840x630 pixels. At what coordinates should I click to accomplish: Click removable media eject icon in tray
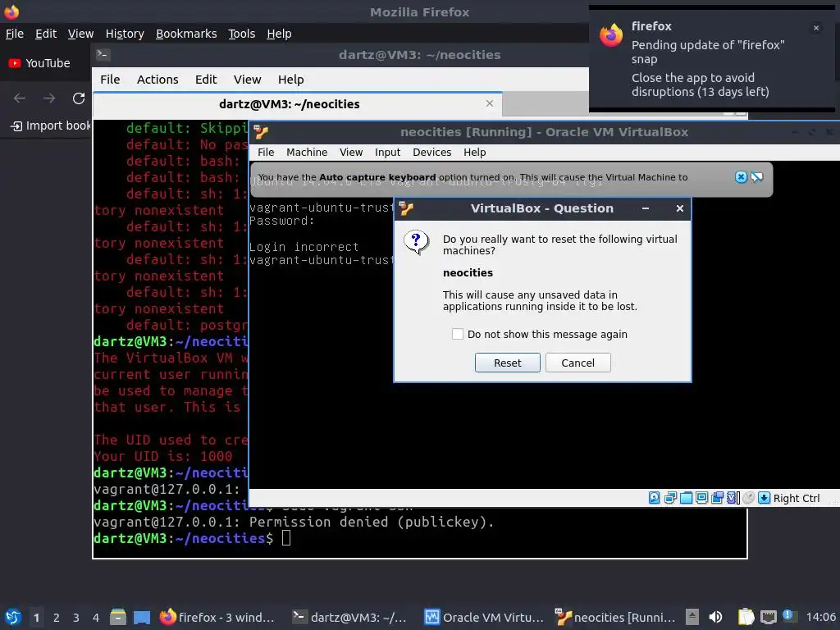[x=692, y=617]
